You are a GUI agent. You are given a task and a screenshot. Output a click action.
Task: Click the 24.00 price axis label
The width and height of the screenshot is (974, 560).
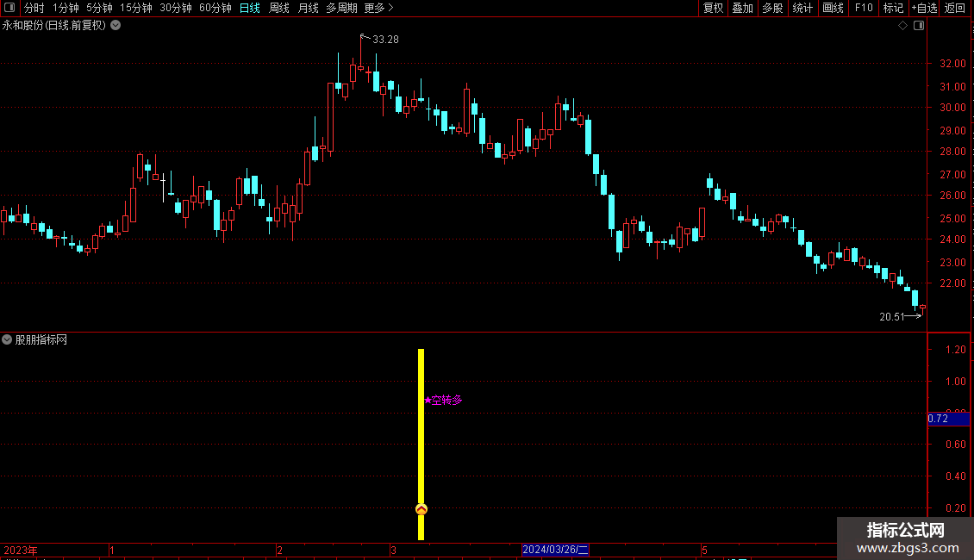coord(952,239)
